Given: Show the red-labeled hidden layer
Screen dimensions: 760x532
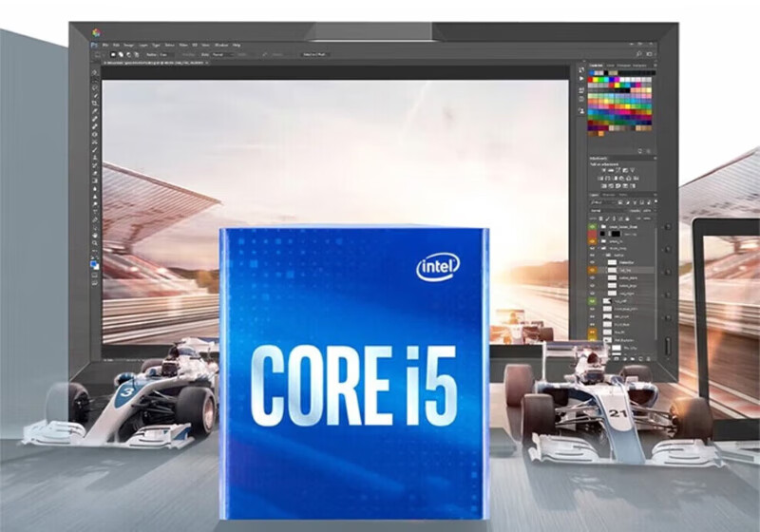Looking at the screenshot, I should pyautogui.click(x=592, y=234).
